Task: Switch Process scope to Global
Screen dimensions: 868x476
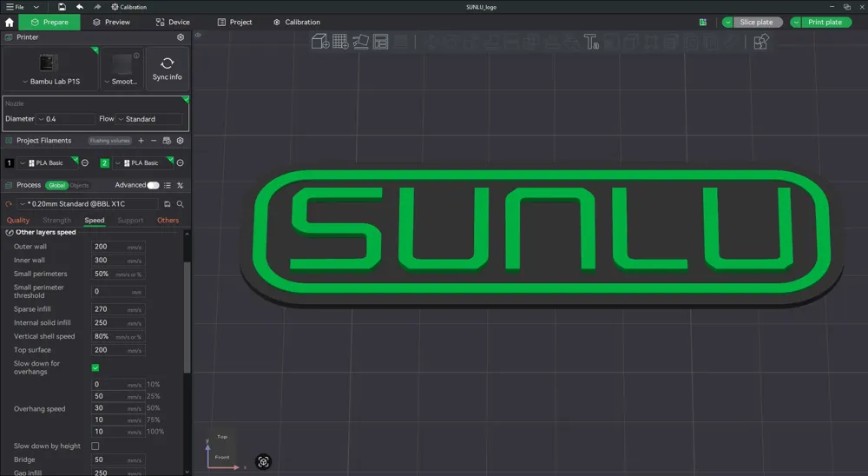Action: 56,185
